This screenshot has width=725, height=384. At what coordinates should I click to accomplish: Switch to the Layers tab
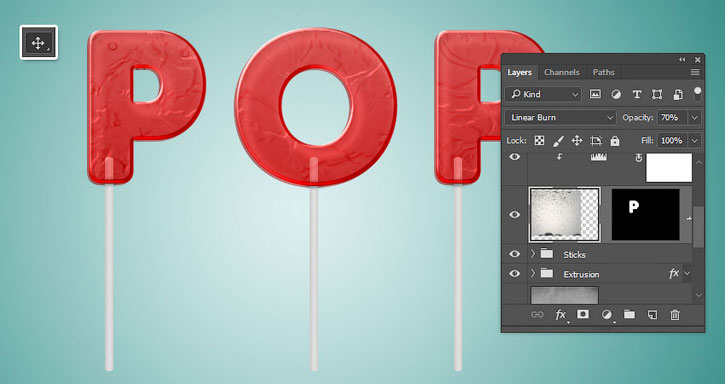click(520, 72)
